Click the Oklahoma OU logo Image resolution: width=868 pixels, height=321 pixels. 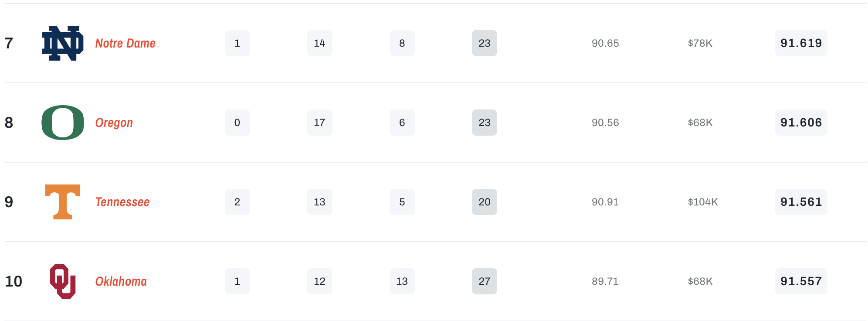click(62, 281)
